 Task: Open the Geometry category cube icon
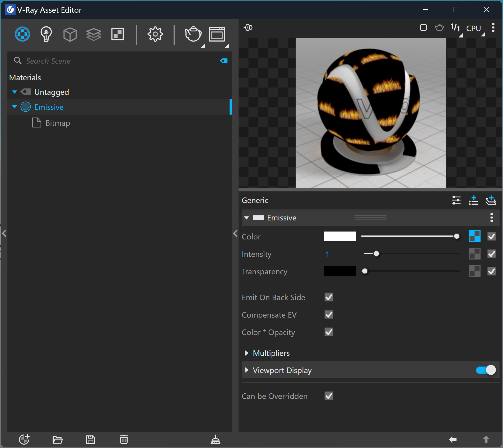click(70, 34)
